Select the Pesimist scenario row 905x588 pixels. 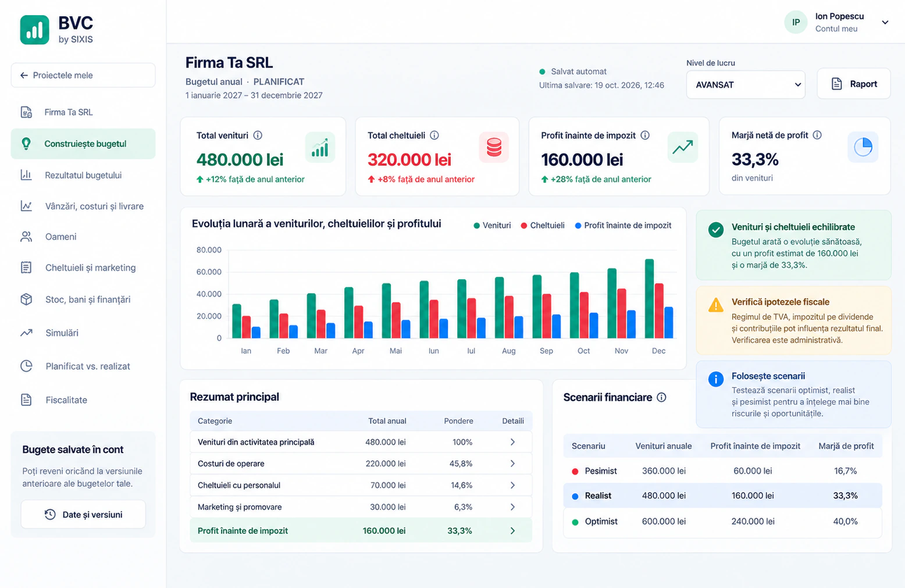[723, 471]
